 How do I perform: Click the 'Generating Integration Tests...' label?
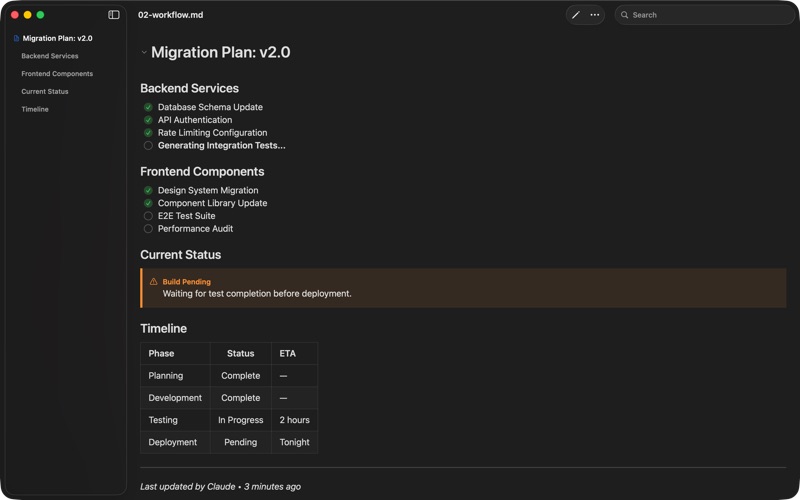[221, 145]
